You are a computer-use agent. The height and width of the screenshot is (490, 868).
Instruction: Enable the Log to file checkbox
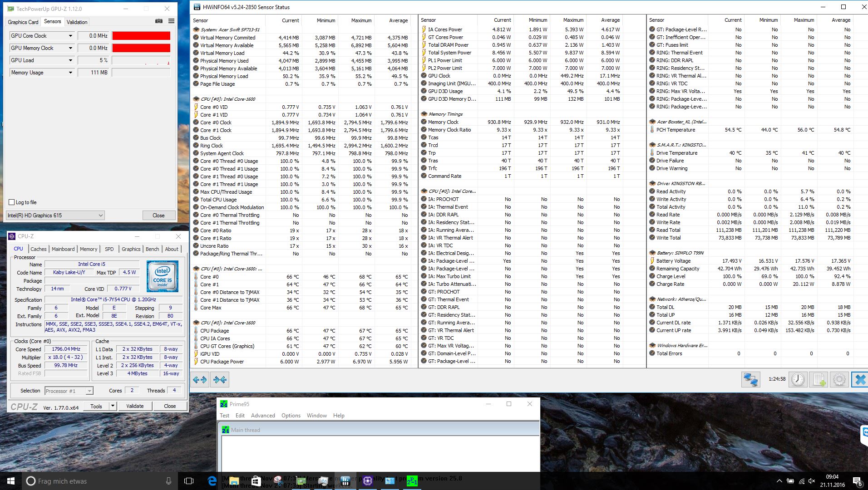click(12, 202)
